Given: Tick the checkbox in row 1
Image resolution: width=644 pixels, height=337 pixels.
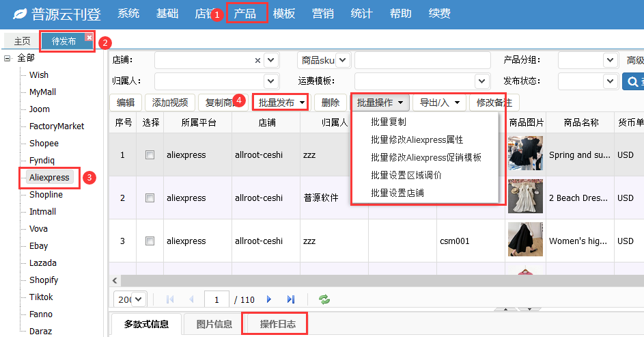Looking at the screenshot, I should [150, 155].
